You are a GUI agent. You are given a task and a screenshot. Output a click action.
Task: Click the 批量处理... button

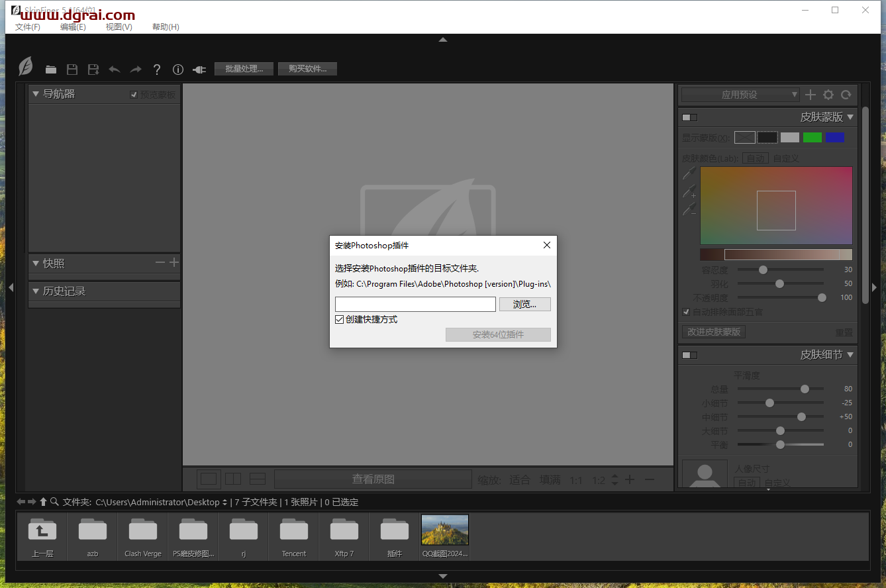244,69
